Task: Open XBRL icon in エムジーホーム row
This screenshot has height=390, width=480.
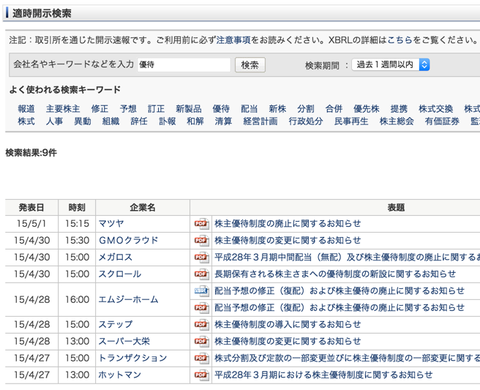Action: click(202, 291)
